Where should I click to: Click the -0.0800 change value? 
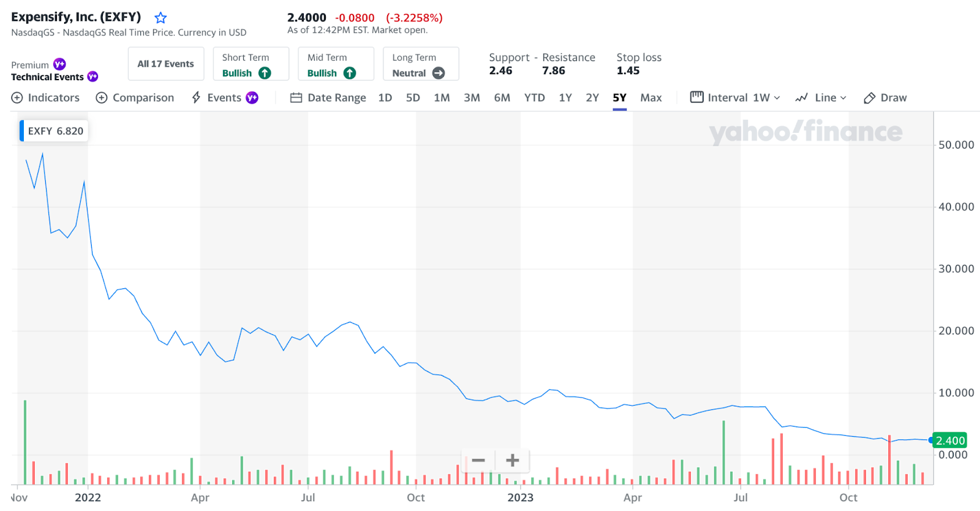pyautogui.click(x=355, y=18)
